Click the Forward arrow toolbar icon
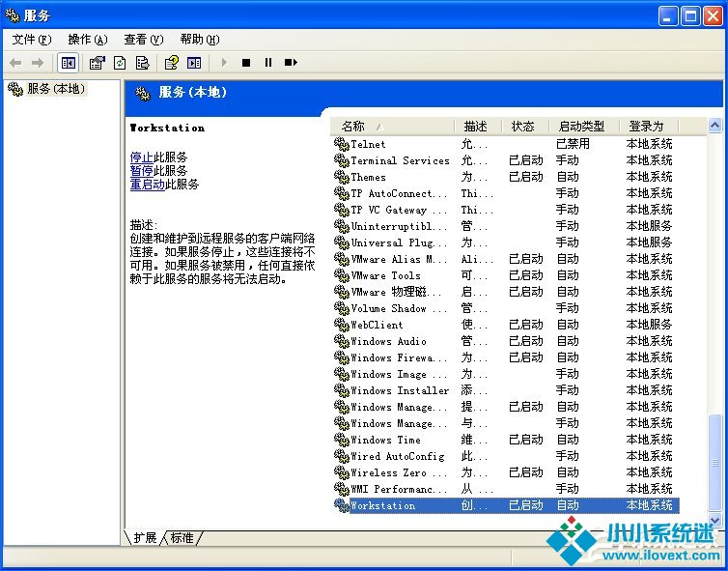Viewport: 728px width, 571px height. (x=37, y=63)
